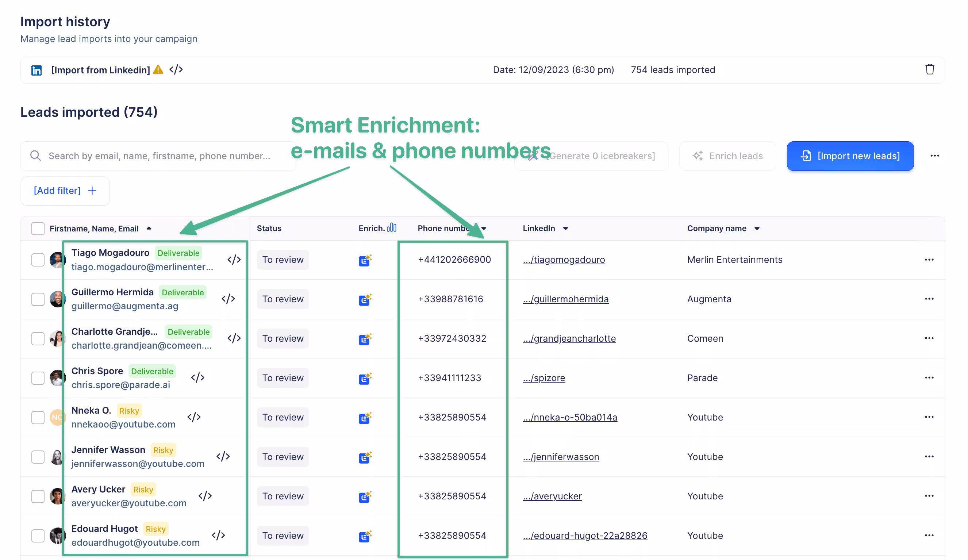Select the checkbox for Avery Ucker
This screenshot has width=968, height=560.
tap(38, 496)
